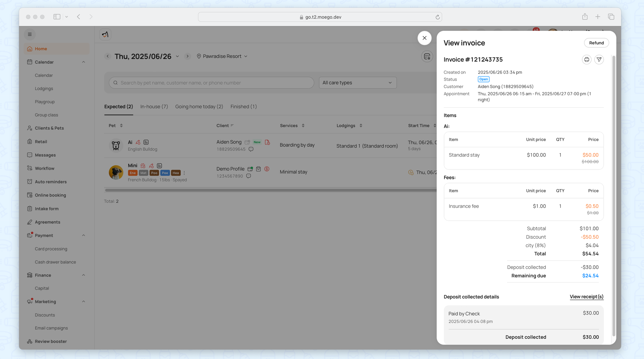
Task: Click the print invoice icon
Action: tap(586, 60)
